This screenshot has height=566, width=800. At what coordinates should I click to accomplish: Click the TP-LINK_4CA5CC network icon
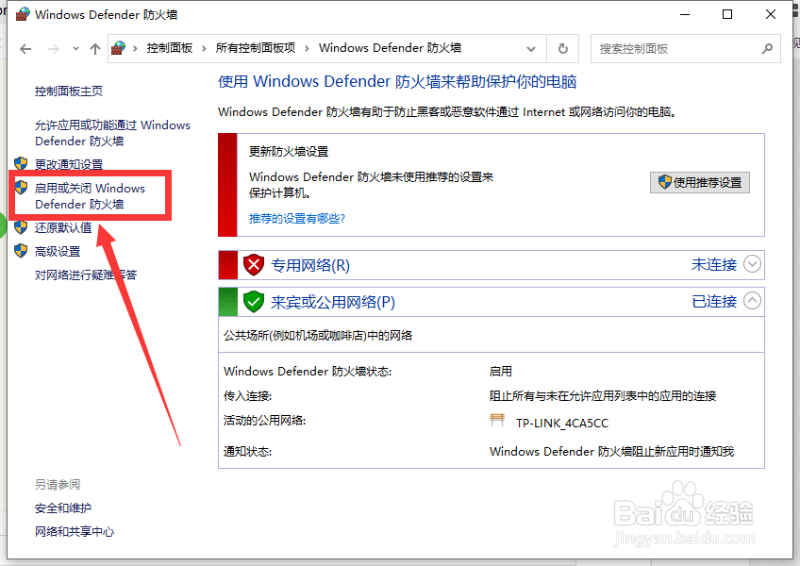click(x=497, y=420)
